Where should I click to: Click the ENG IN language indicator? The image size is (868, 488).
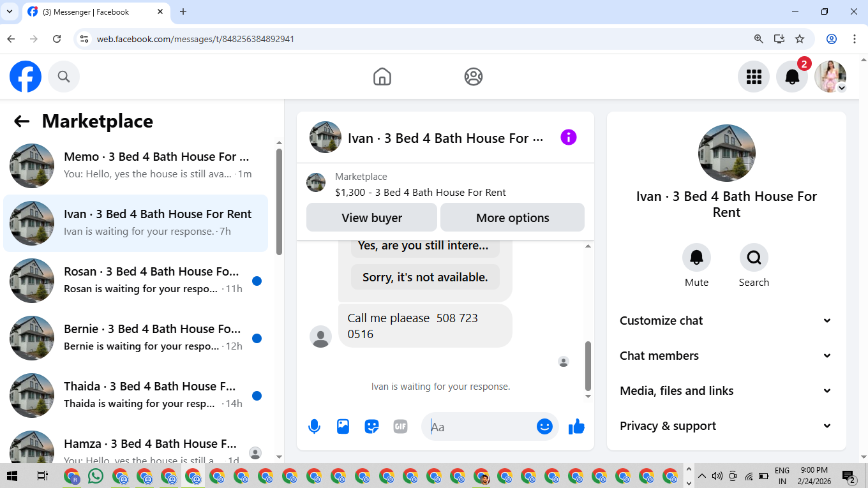[782, 476]
